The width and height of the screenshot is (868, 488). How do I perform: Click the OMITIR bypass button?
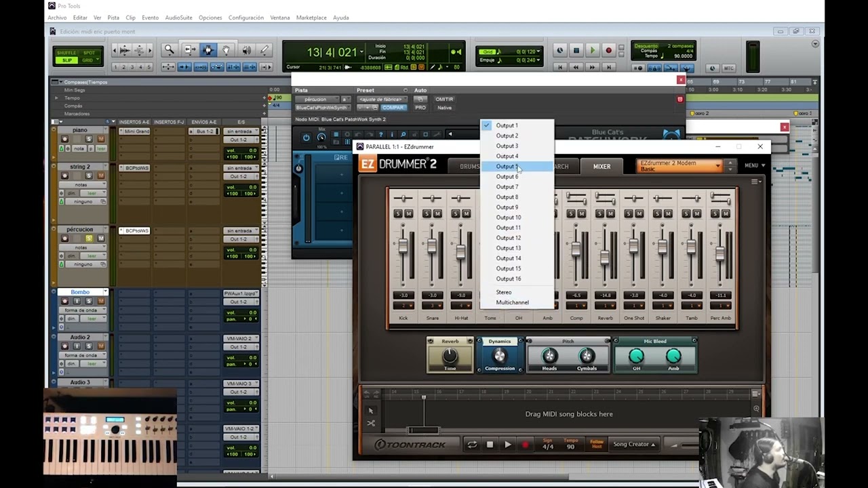(444, 99)
